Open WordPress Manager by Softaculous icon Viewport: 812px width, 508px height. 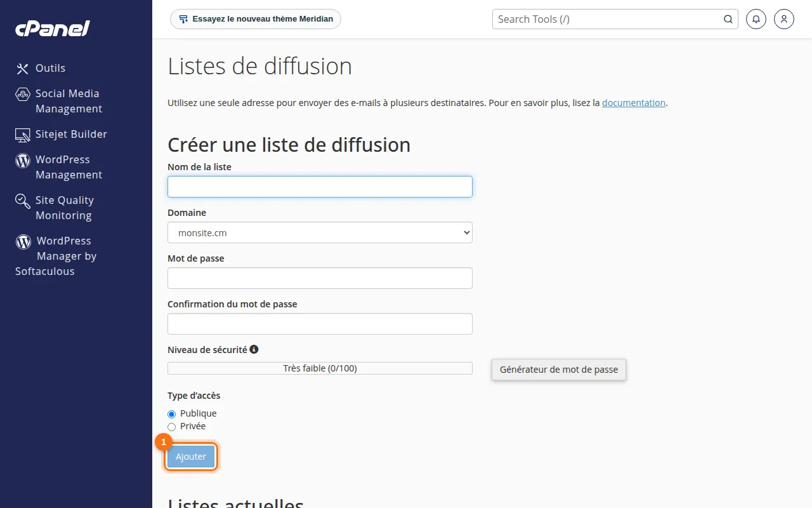point(23,241)
